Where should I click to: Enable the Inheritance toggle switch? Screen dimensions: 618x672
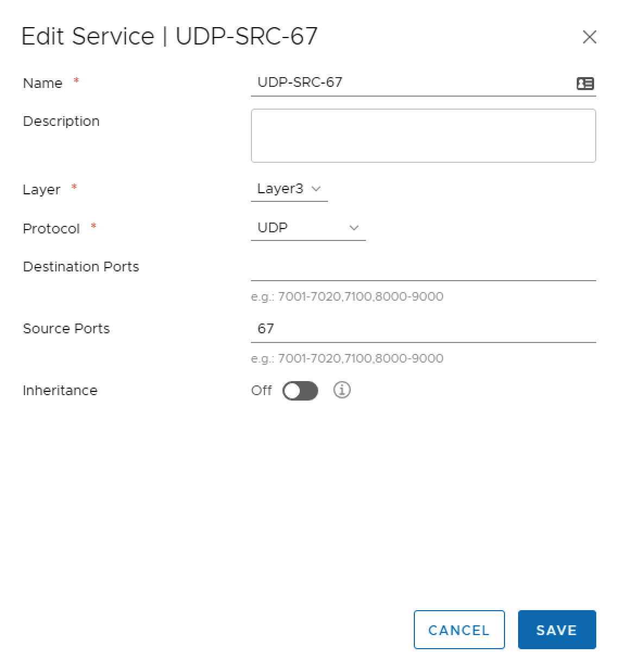[300, 391]
